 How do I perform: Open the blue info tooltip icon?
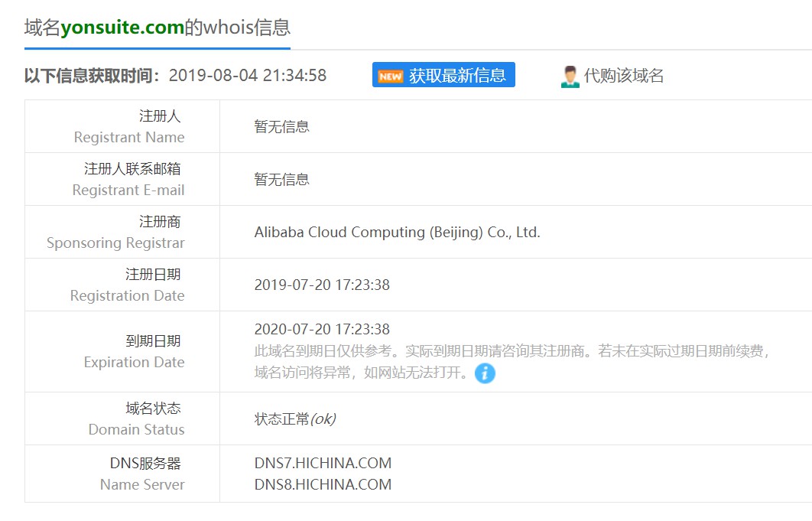485,374
